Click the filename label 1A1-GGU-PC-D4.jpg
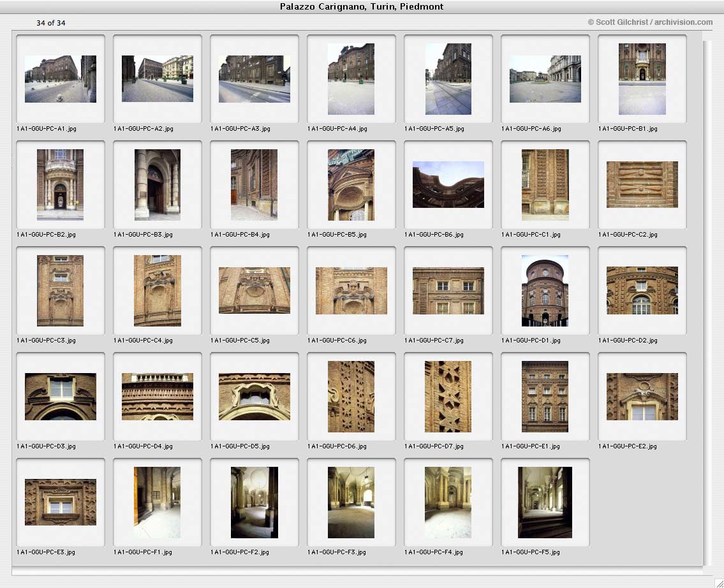Screen dimensions: 724x588 point(143,446)
